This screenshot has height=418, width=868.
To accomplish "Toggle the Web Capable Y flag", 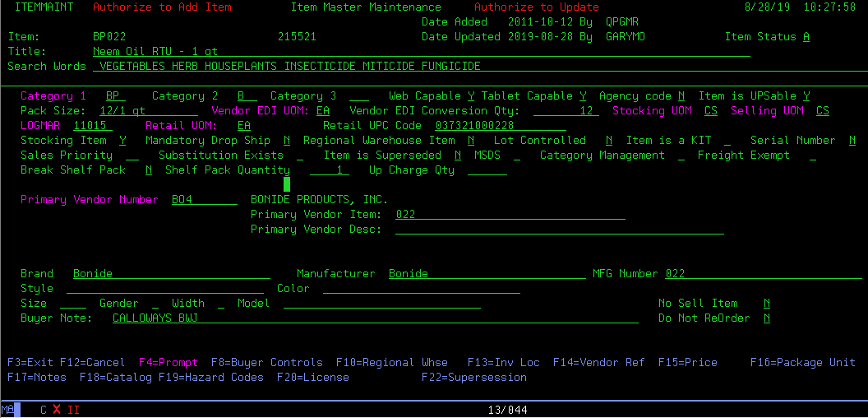I will click(471, 96).
